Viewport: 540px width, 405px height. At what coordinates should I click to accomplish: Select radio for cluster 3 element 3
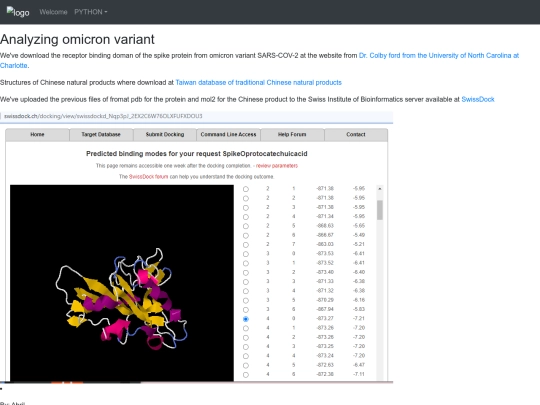[x=246, y=282]
